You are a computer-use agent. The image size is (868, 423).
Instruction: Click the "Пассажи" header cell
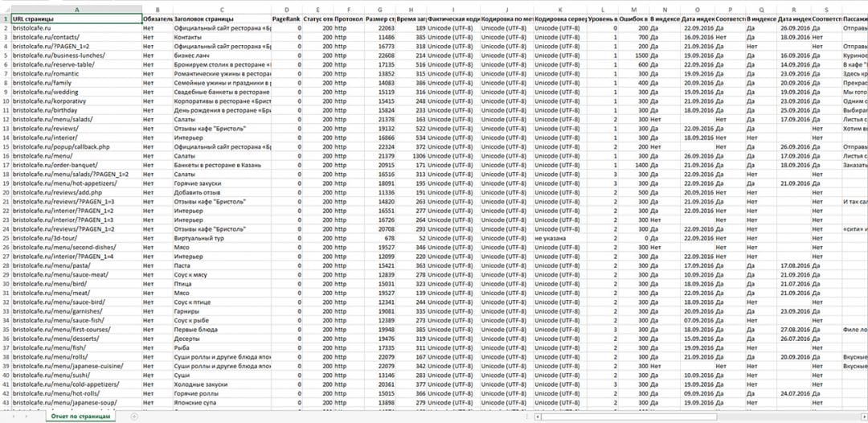[x=855, y=18]
